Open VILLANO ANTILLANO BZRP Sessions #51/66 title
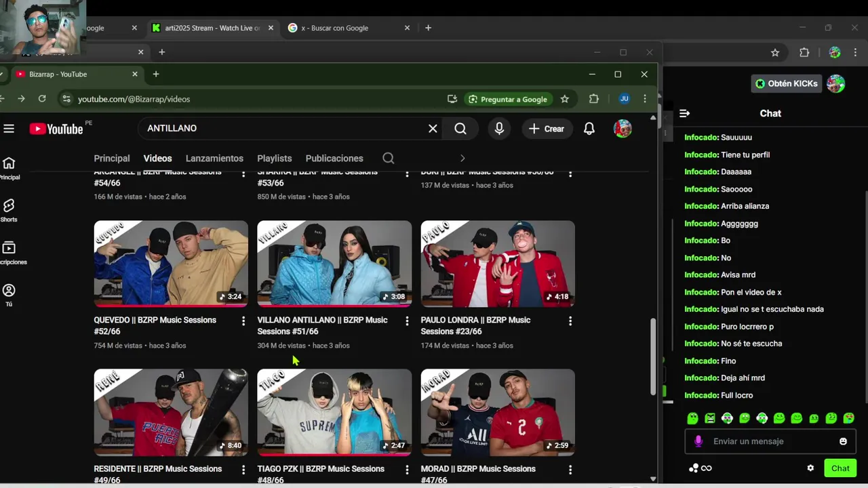The height and width of the screenshot is (488, 868). click(323, 325)
